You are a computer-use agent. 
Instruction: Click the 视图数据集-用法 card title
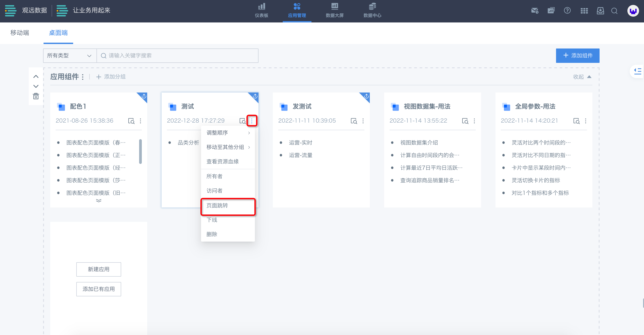(x=427, y=107)
